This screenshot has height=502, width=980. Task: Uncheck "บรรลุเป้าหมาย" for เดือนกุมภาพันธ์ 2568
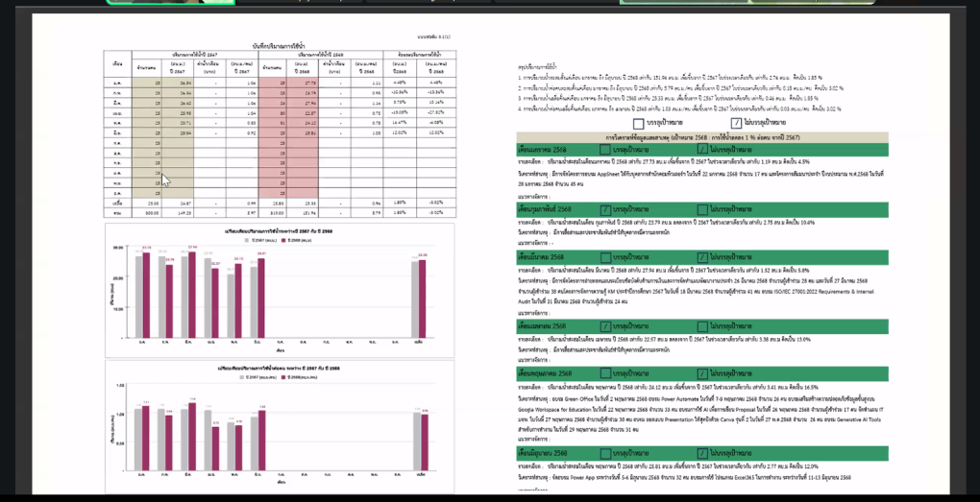coord(606,209)
